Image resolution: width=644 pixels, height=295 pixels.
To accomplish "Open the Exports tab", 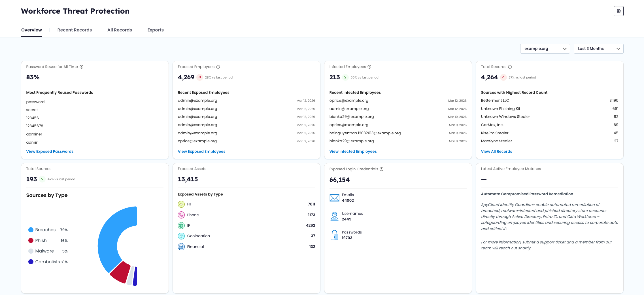I will pos(156,30).
